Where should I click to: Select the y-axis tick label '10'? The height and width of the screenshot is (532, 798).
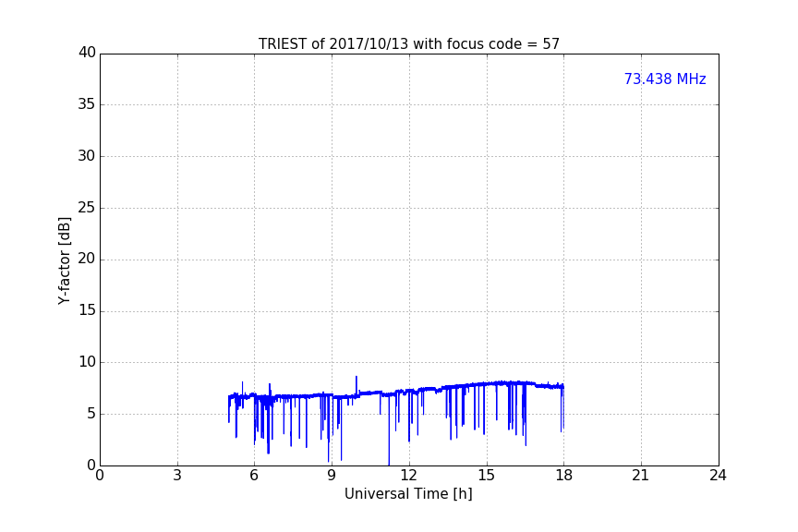(x=87, y=362)
